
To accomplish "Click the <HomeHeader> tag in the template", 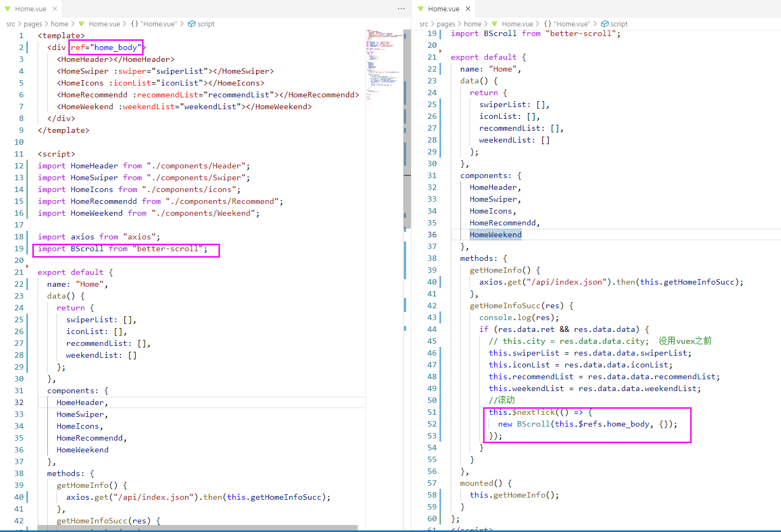I will [85, 59].
